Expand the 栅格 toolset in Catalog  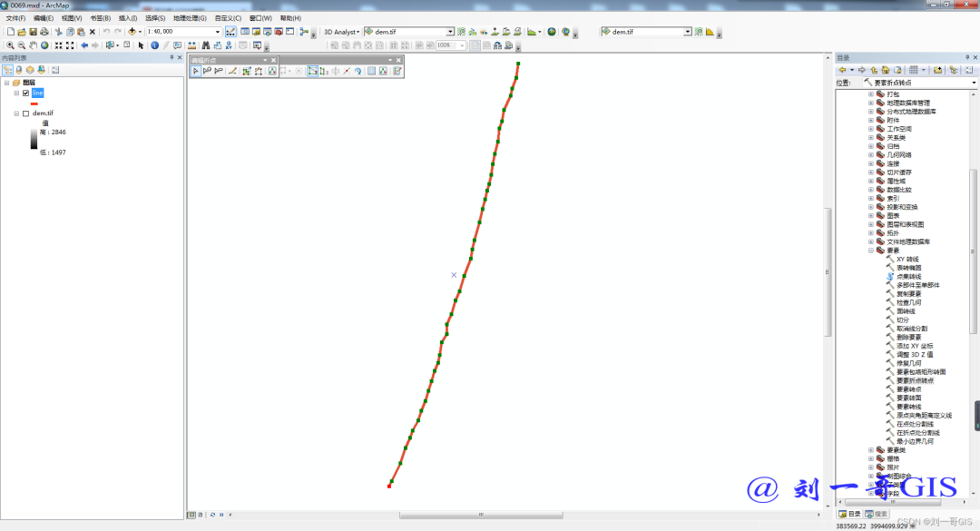tap(870, 458)
